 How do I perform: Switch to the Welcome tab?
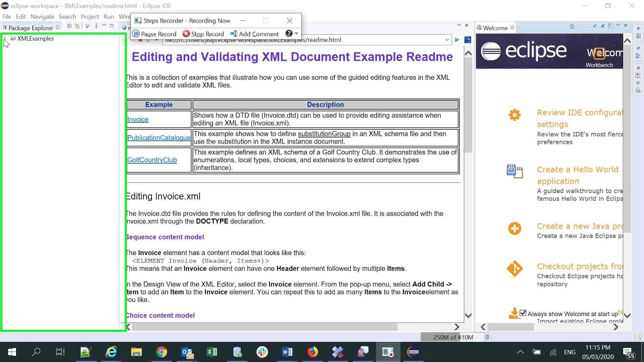[x=495, y=27]
